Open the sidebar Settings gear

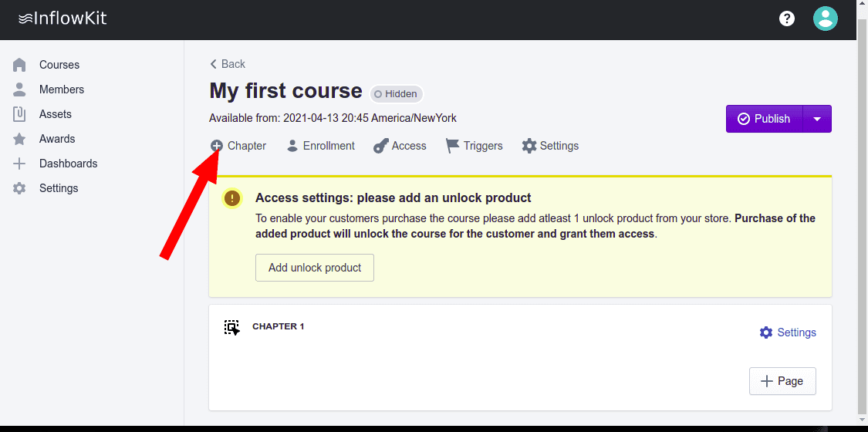pyautogui.click(x=20, y=188)
